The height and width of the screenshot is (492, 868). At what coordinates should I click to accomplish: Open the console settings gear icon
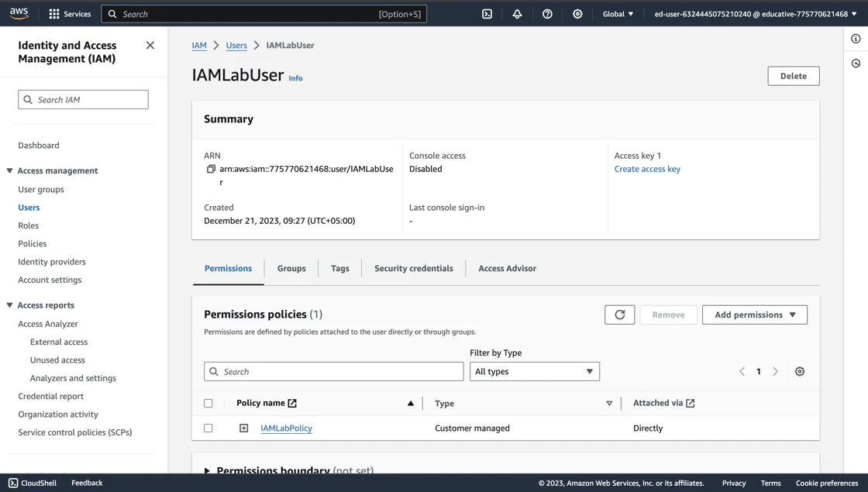click(x=577, y=13)
